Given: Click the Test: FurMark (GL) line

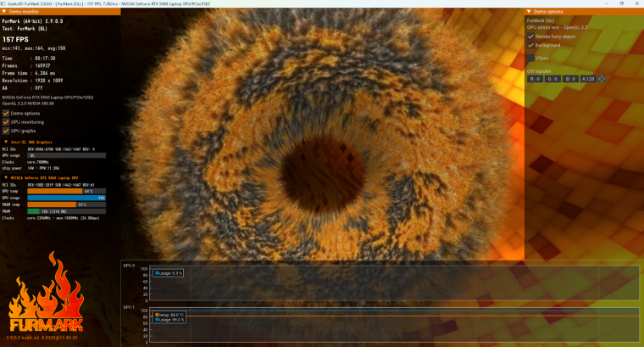Looking at the screenshot, I should (25, 29).
